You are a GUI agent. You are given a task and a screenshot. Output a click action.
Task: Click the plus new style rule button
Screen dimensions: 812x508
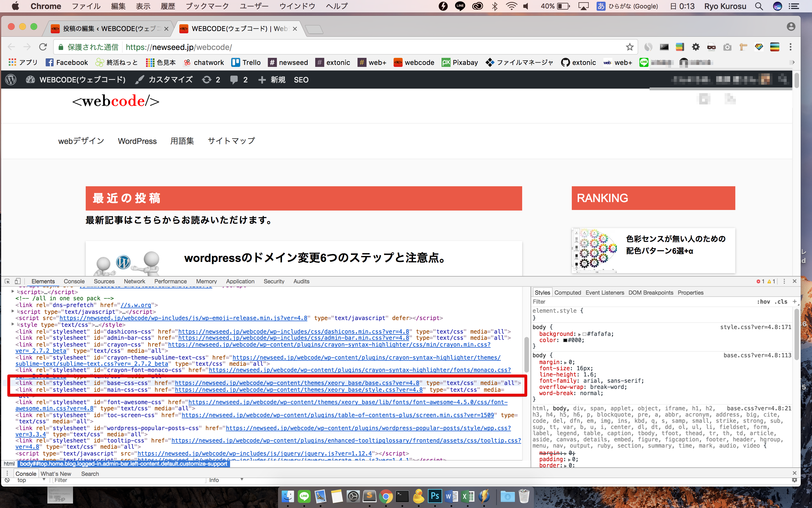794,301
